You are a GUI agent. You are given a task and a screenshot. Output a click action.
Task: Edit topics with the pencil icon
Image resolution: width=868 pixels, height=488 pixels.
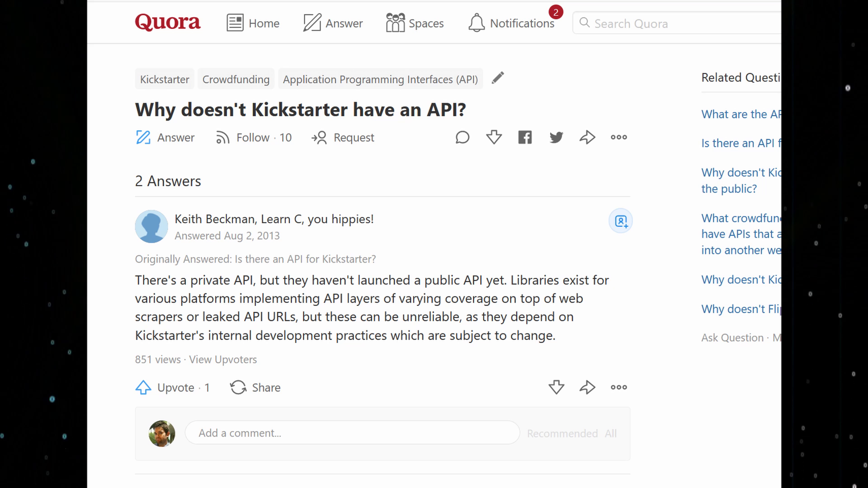pos(498,78)
